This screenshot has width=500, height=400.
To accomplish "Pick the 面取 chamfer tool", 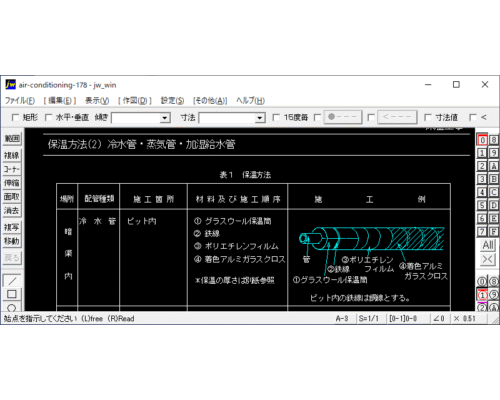I will pyautogui.click(x=12, y=197).
